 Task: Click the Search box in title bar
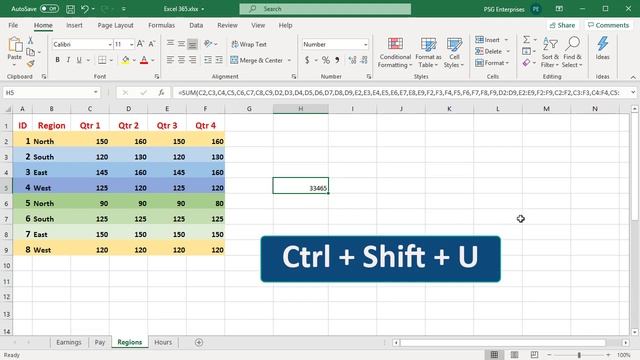click(x=325, y=9)
